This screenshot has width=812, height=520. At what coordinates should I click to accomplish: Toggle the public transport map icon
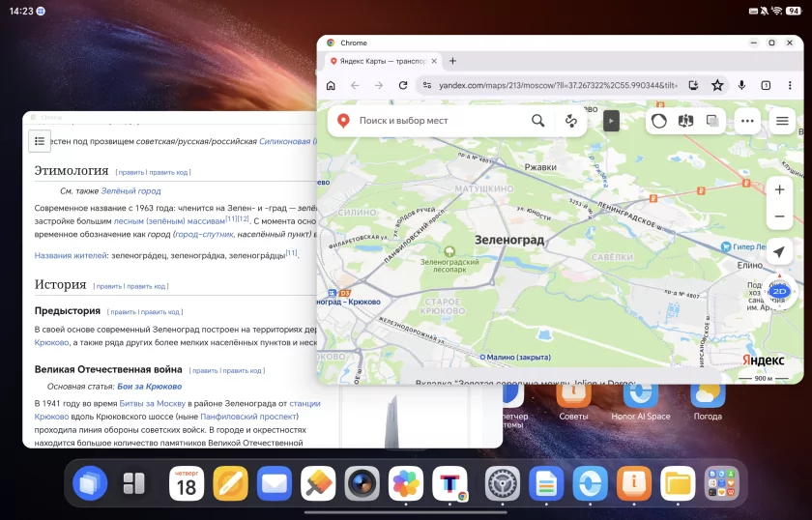point(685,121)
